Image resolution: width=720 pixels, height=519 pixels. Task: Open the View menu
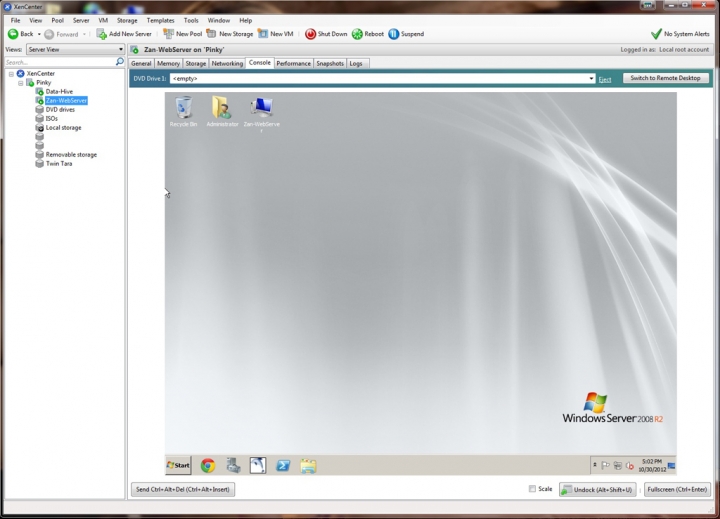pos(35,21)
